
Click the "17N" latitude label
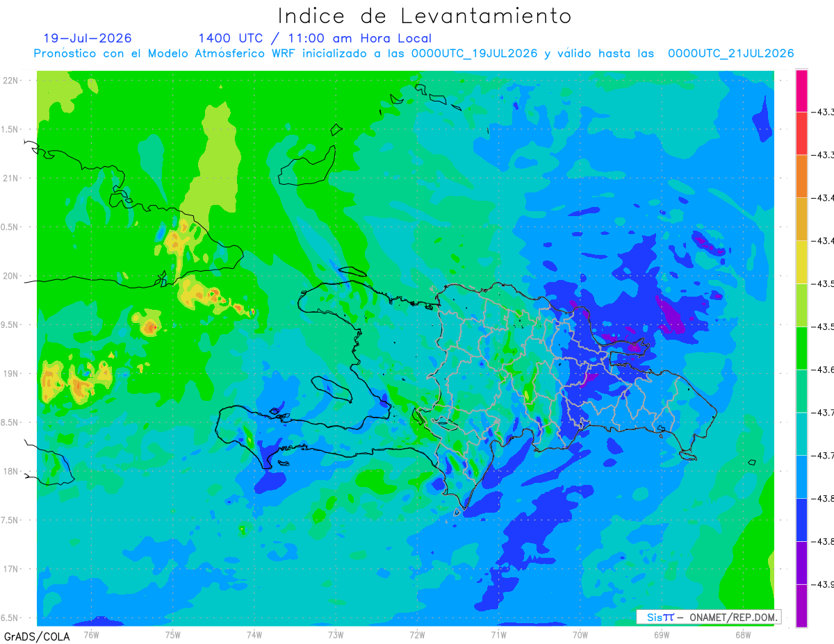pos(11,569)
